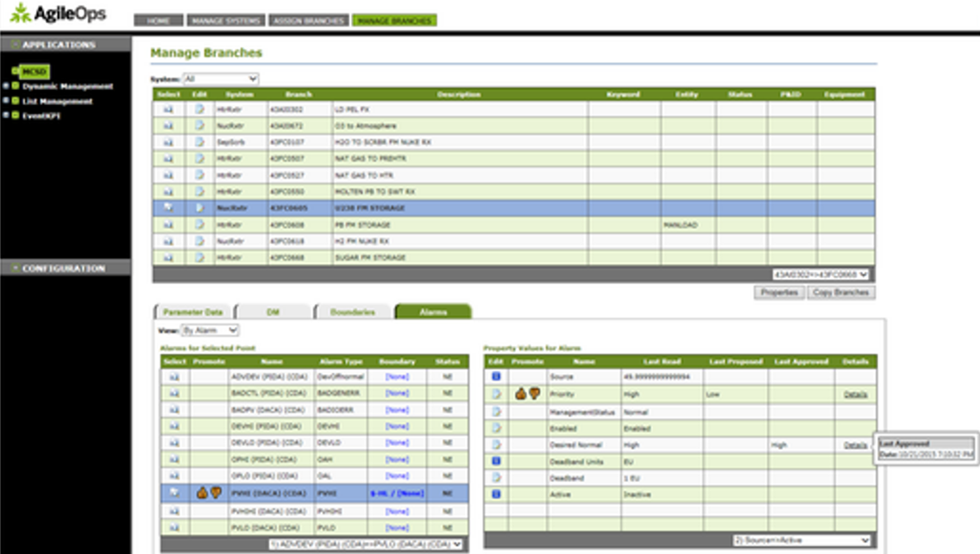Click the select icon for branch 43AI0302
Image resolution: width=980 pixels, height=554 pixels.
pyautogui.click(x=168, y=110)
